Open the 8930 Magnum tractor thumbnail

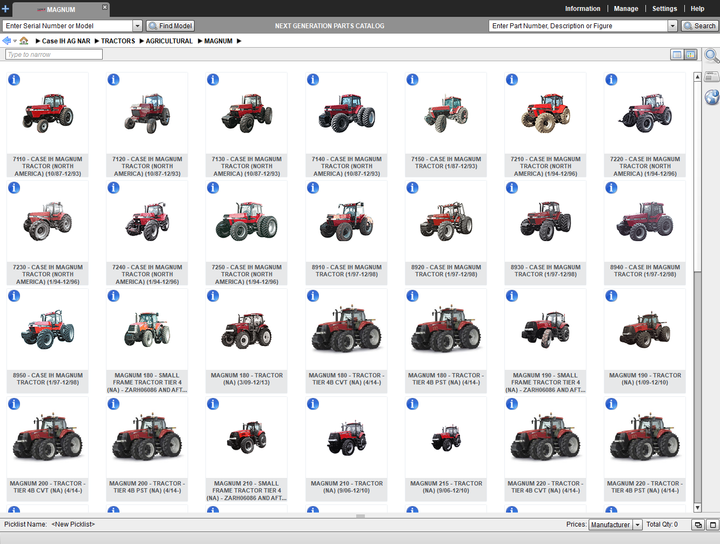point(545,222)
